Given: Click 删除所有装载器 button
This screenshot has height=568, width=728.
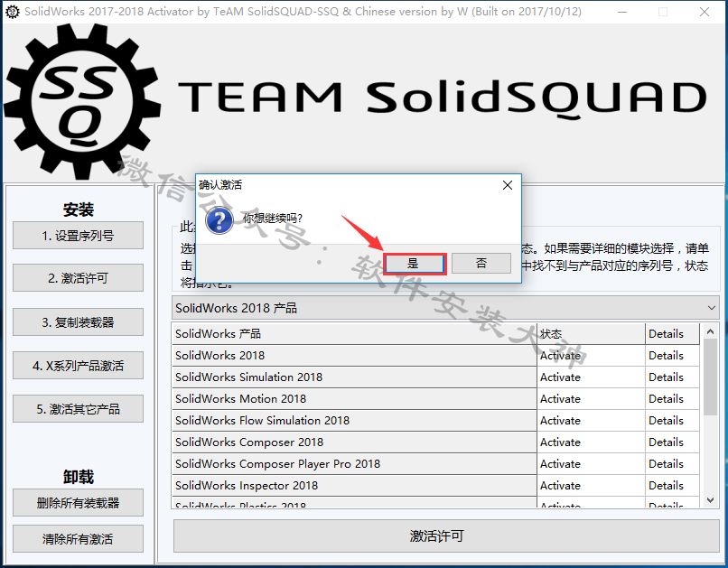Looking at the screenshot, I should click(78, 503).
